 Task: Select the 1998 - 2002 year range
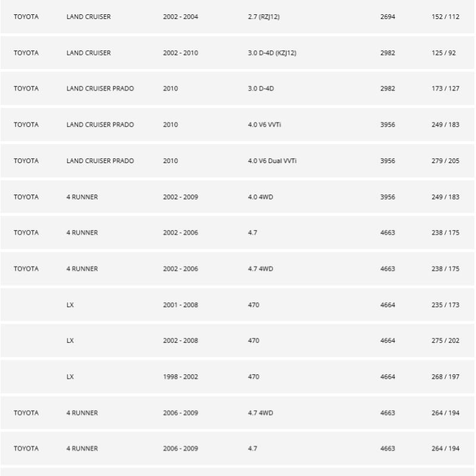point(180,377)
